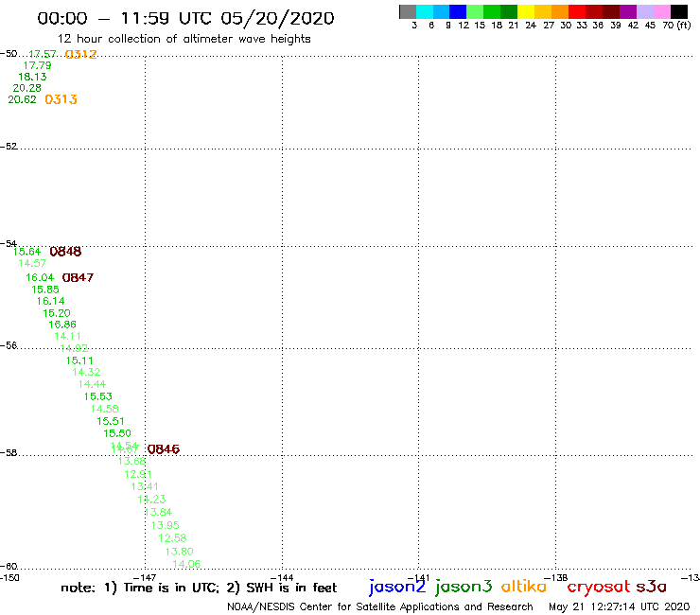Click the 0847 time label

pyautogui.click(x=78, y=277)
